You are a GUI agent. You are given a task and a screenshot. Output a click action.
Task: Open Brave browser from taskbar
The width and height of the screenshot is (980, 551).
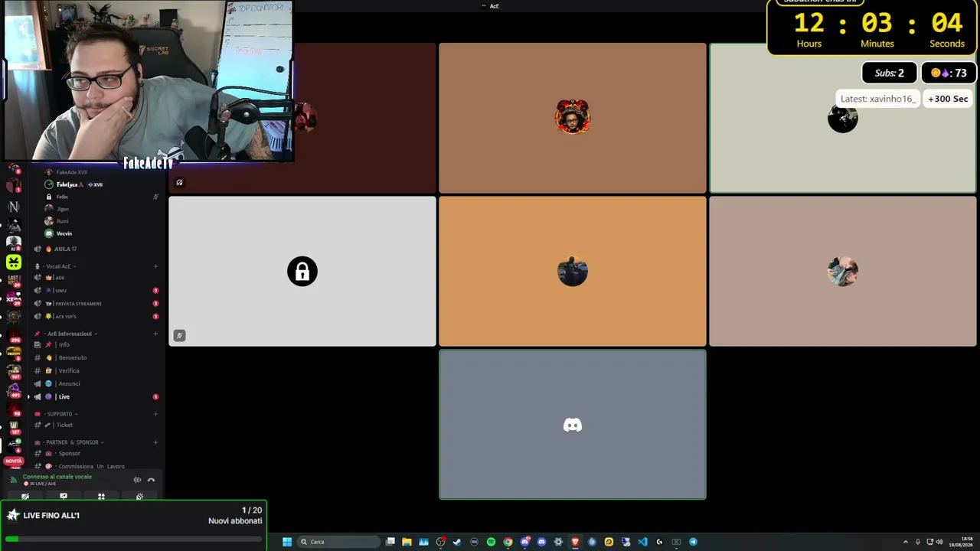point(575,542)
